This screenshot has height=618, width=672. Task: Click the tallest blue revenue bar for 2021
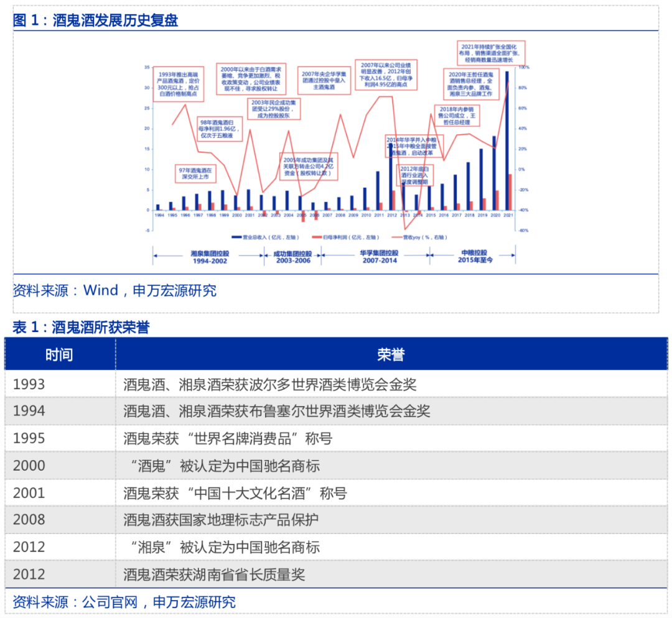click(507, 141)
